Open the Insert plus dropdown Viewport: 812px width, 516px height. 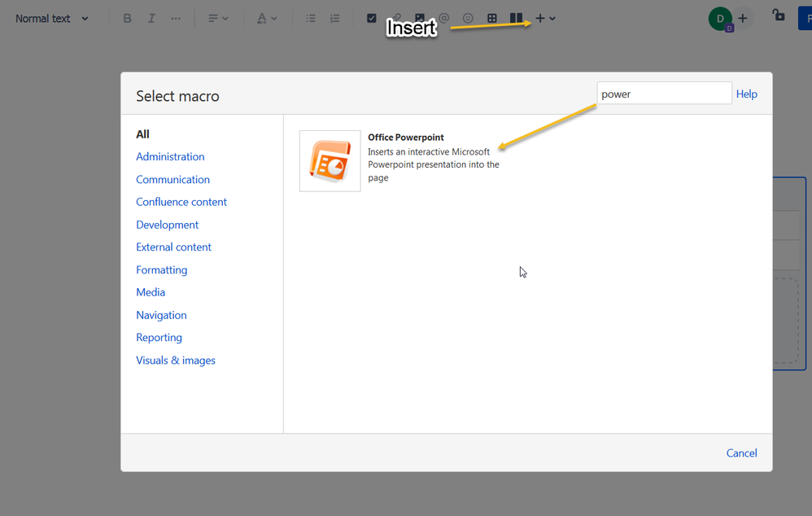545,18
